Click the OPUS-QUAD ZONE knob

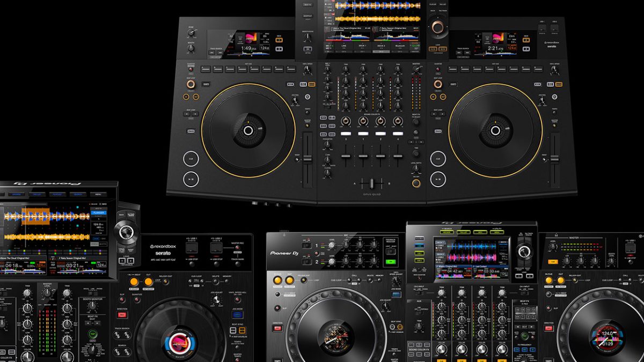191,33
